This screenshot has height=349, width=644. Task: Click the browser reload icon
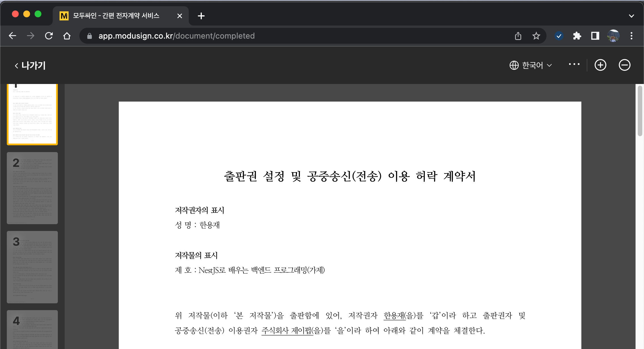(x=49, y=36)
